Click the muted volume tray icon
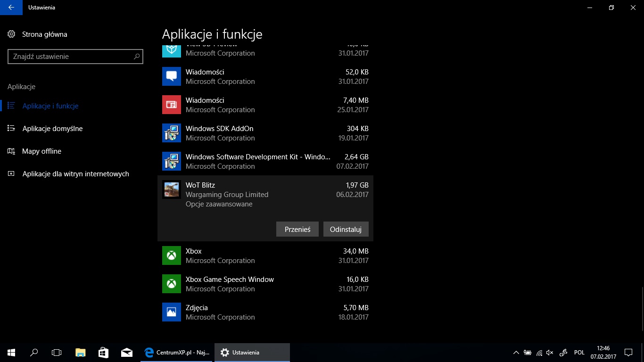The height and width of the screenshot is (362, 644). (550, 353)
